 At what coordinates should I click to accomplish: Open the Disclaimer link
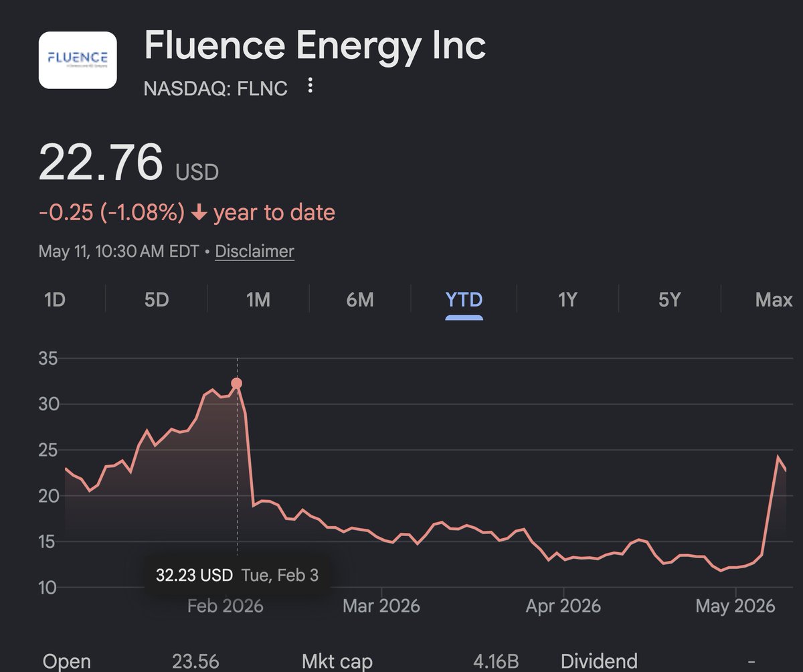254,252
